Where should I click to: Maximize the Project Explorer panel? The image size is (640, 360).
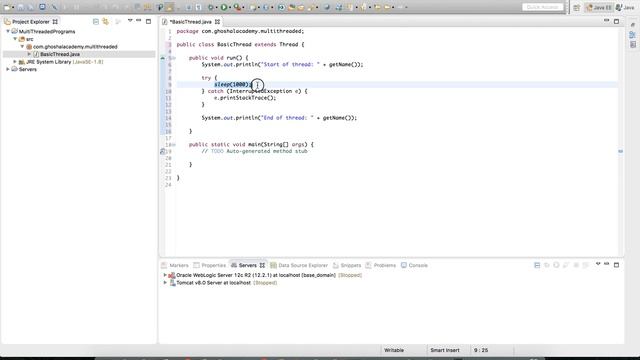(x=149, y=21)
